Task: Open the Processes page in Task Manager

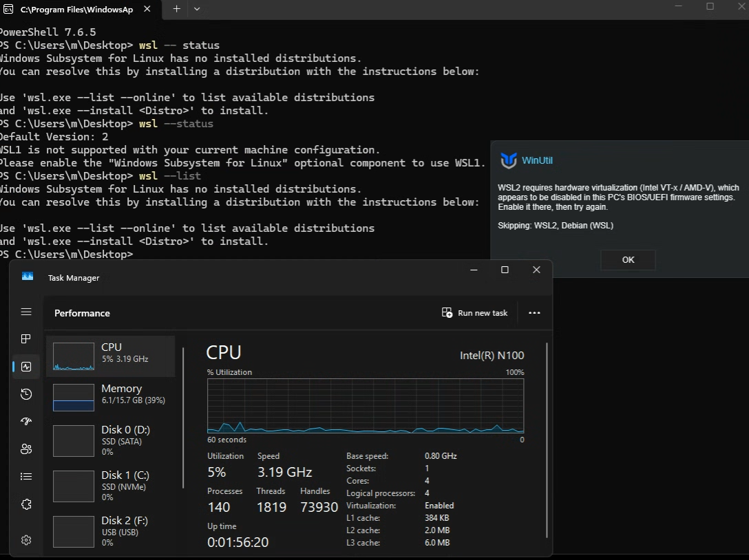Action: [x=26, y=339]
